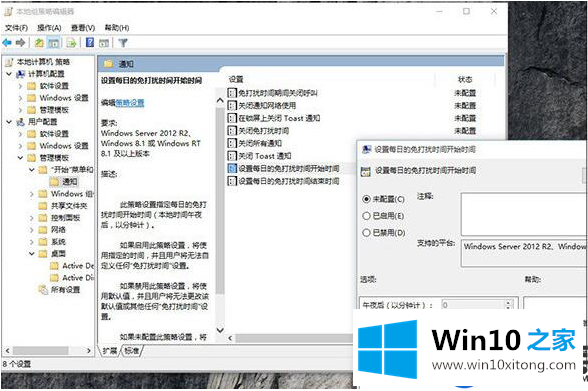The image size is (588, 391).
Task: Expand 软件设置 under 计算机配置
Action: [20, 86]
